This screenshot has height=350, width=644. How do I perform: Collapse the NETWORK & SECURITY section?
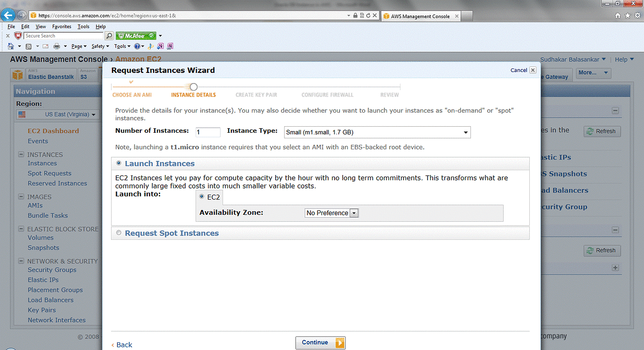[x=21, y=261]
